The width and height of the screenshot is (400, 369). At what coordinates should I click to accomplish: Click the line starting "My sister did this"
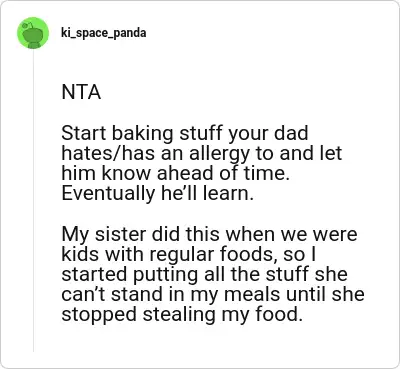click(209, 234)
